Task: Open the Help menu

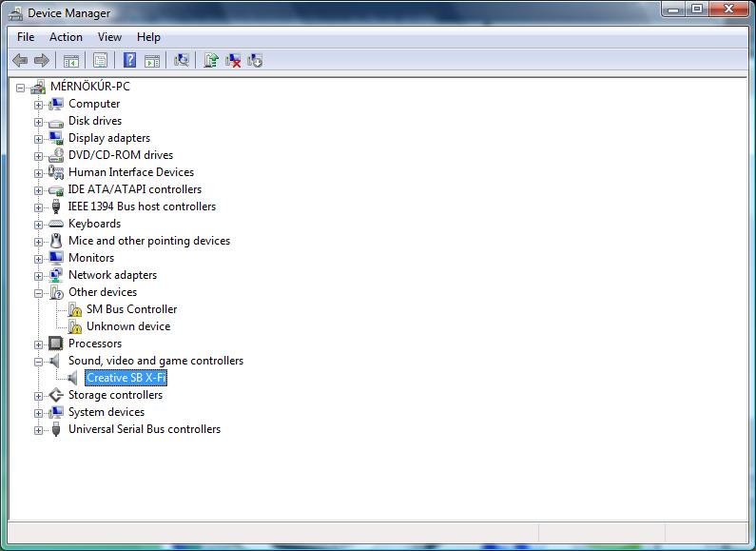Action: [148, 37]
